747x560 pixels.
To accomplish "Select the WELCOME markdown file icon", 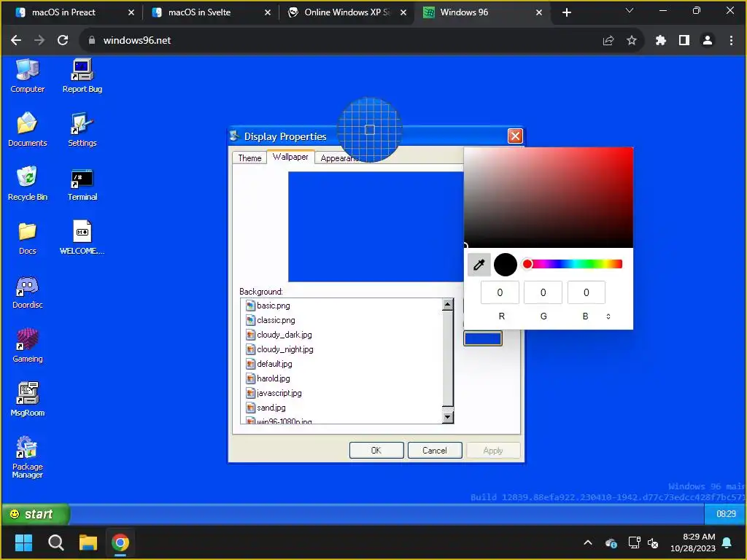I will point(82,238).
